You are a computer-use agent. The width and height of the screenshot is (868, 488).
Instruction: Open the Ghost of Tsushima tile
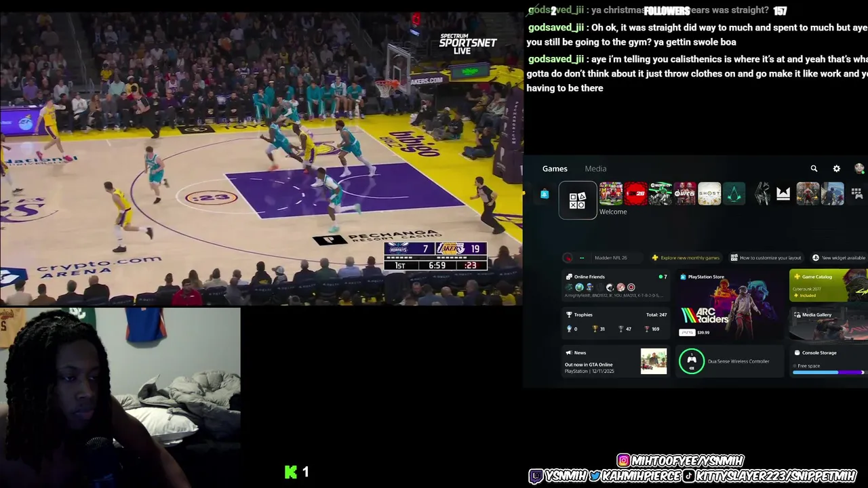(709, 194)
